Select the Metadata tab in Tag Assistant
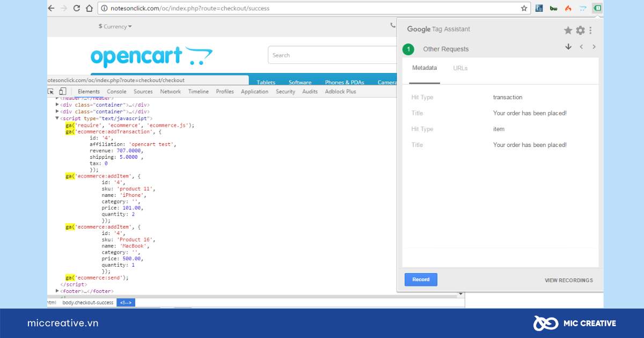This screenshot has width=644, height=338. [425, 68]
